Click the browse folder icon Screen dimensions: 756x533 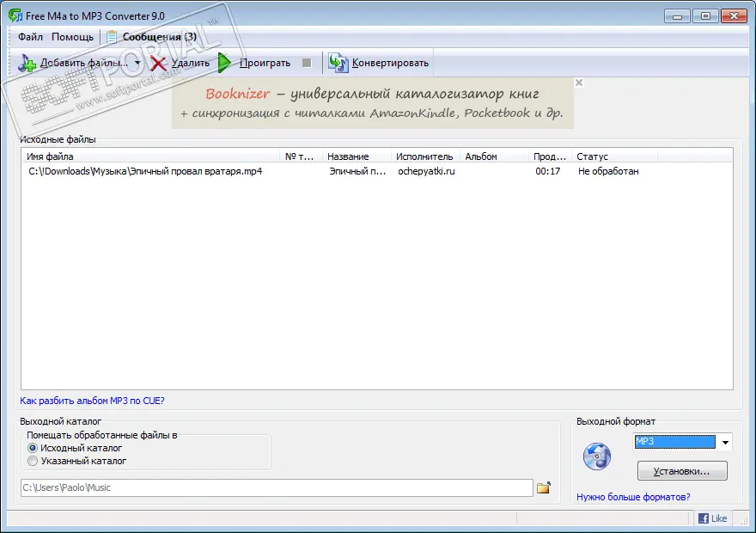pyautogui.click(x=544, y=487)
